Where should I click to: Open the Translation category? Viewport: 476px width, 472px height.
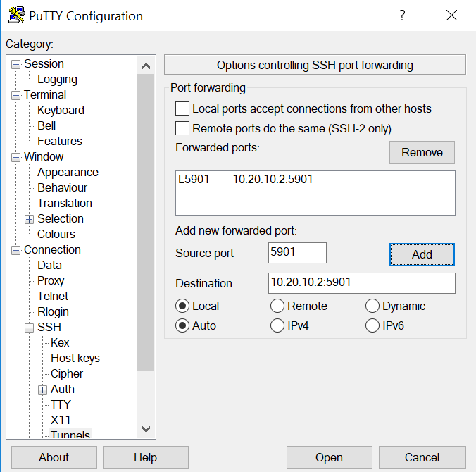(65, 203)
